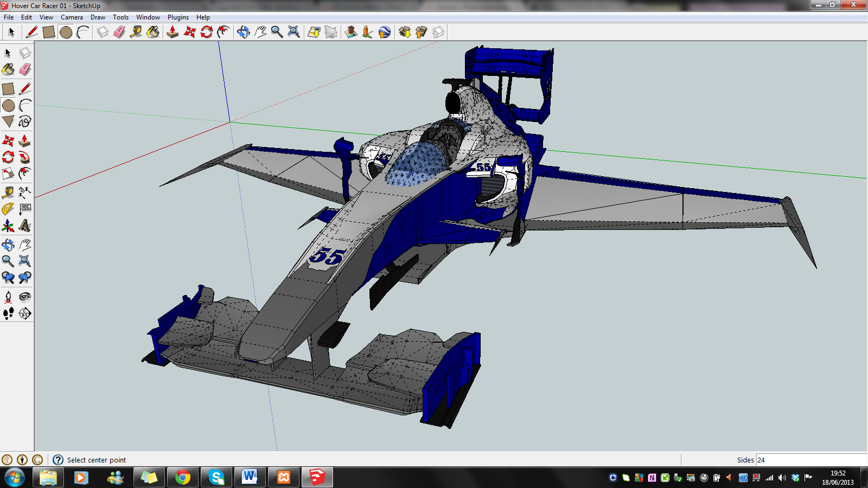Select the Protractor tool

click(8, 209)
